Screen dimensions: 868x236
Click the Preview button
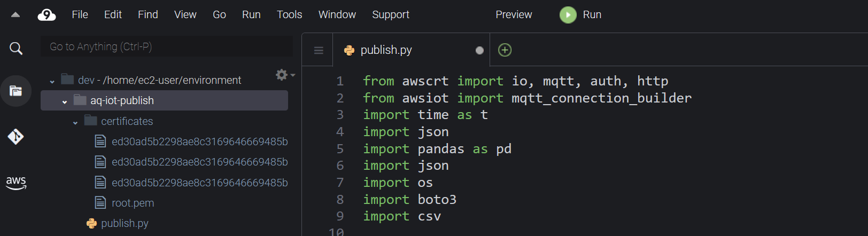(514, 15)
